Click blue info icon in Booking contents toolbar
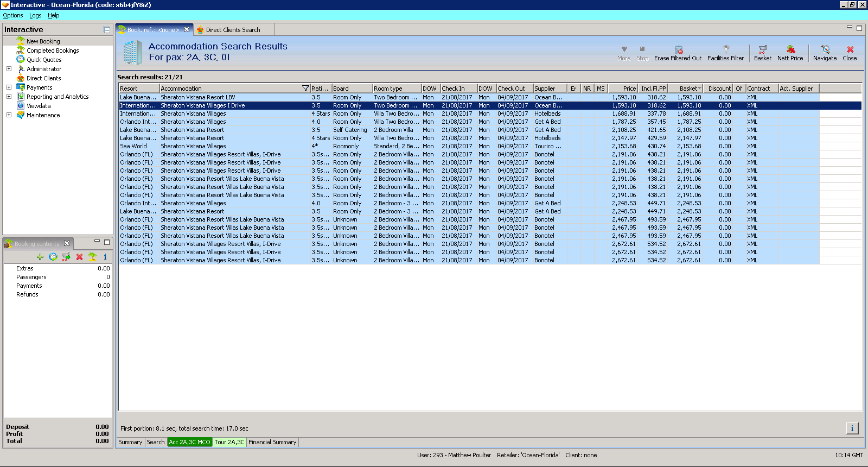868x467 pixels. (x=105, y=257)
